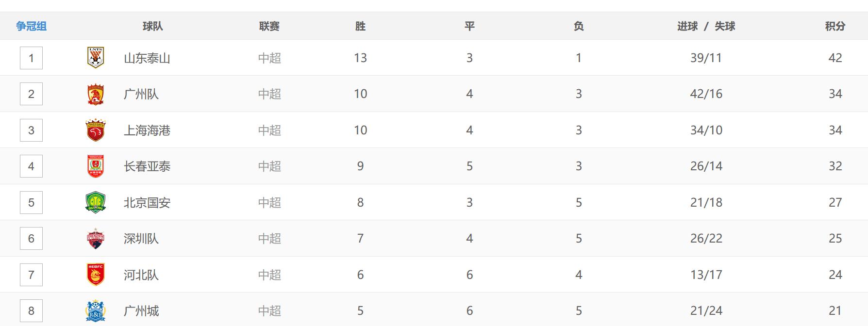
Task: Click the rank 8 number box
Action: click(x=31, y=311)
